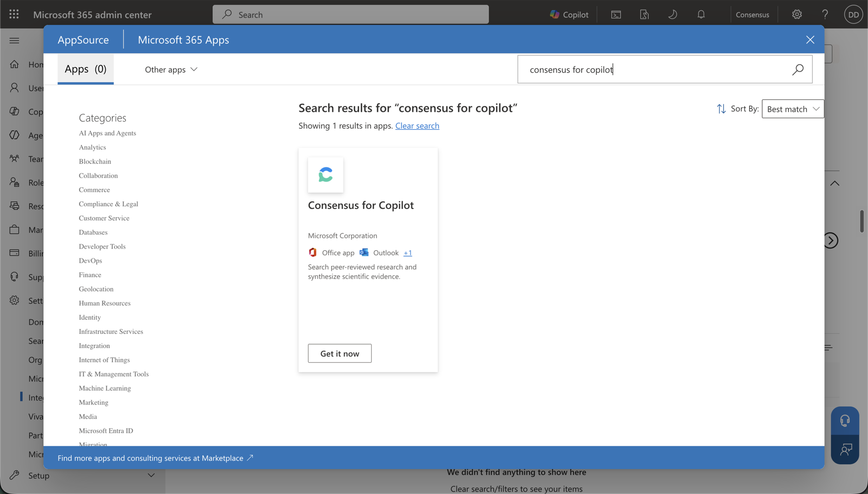This screenshot has width=868, height=494.
Task: Filter by Human Resources category
Action: 105,303
